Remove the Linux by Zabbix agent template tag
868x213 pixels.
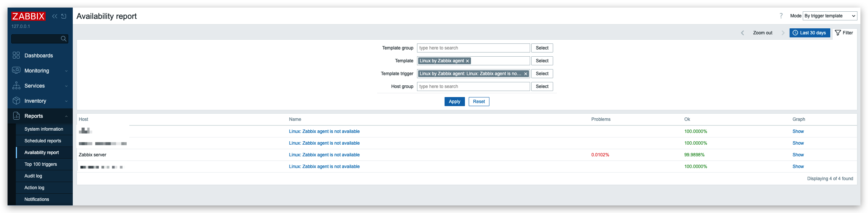pyautogui.click(x=468, y=61)
